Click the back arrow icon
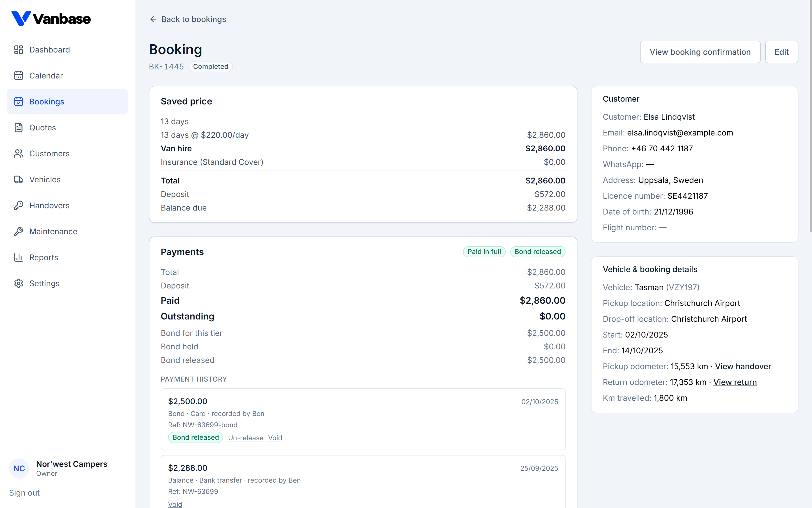 coord(153,19)
